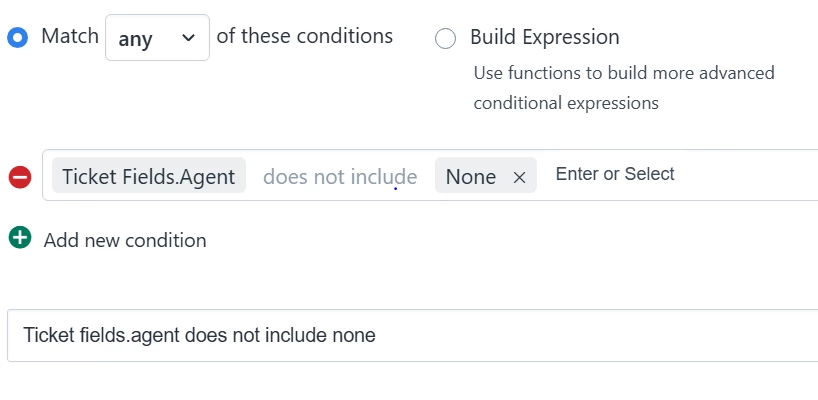This screenshot has width=818, height=400.
Task: Click 'Use functions to build more advanced' text
Action: 624,72
